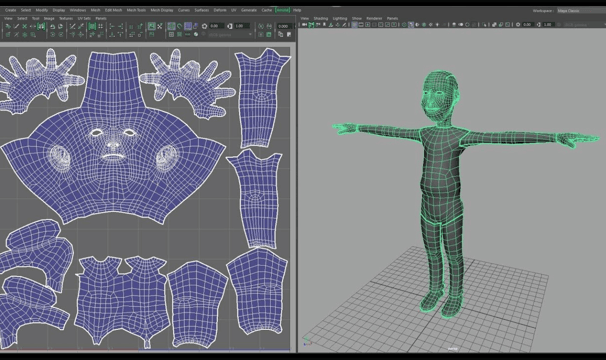The image size is (606, 360).
Task: Click the UV editor exposure field showing 0.00
Action: click(x=216, y=26)
